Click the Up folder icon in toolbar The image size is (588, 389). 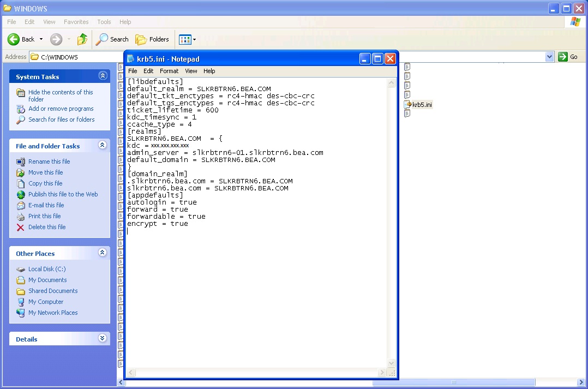tap(82, 39)
